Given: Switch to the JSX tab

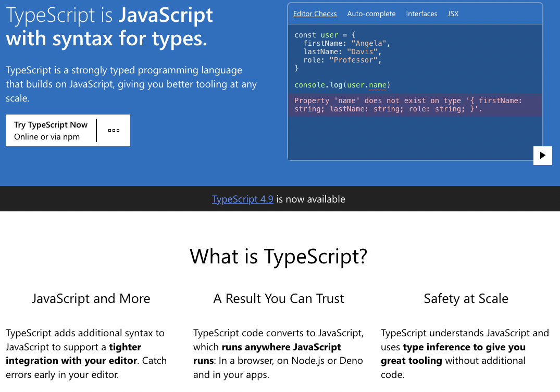Looking at the screenshot, I should click(x=453, y=14).
